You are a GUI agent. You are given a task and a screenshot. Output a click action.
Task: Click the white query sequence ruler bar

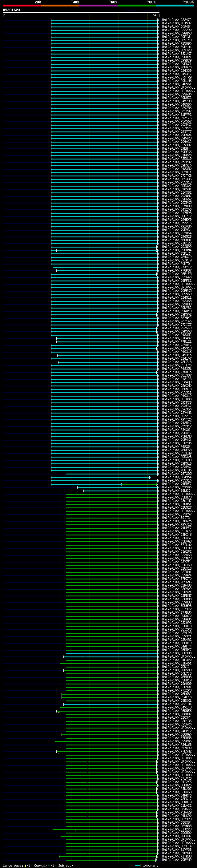coord(81,13)
